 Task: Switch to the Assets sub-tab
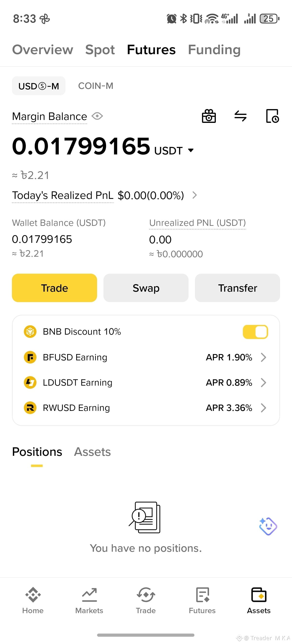(x=92, y=452)
